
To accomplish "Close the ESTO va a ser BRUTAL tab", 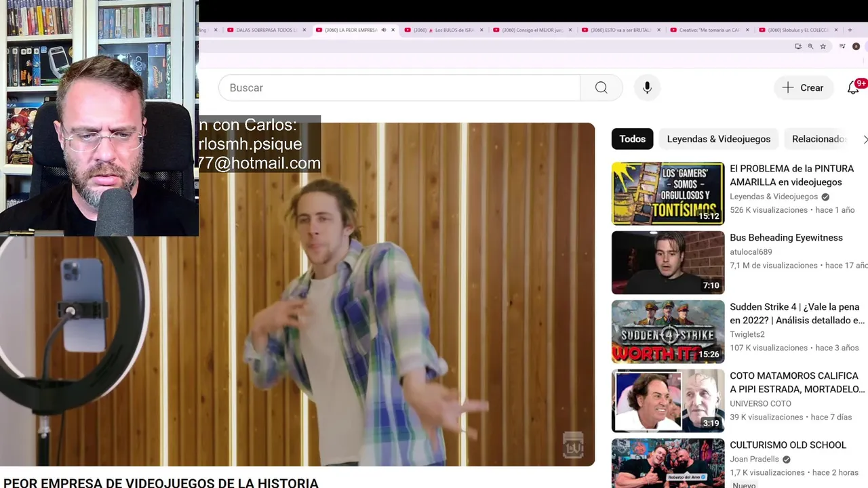I will tap(658, 30).
